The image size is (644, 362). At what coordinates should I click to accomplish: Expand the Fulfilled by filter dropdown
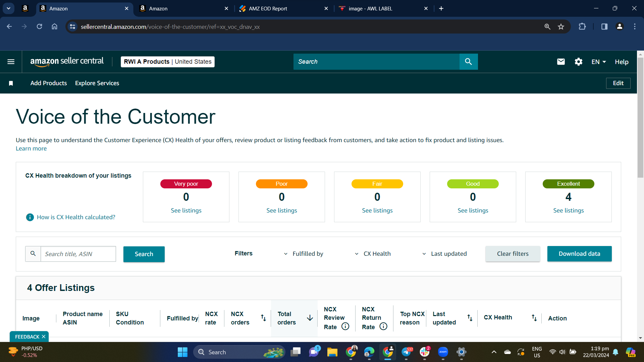(x=304, y=254)
